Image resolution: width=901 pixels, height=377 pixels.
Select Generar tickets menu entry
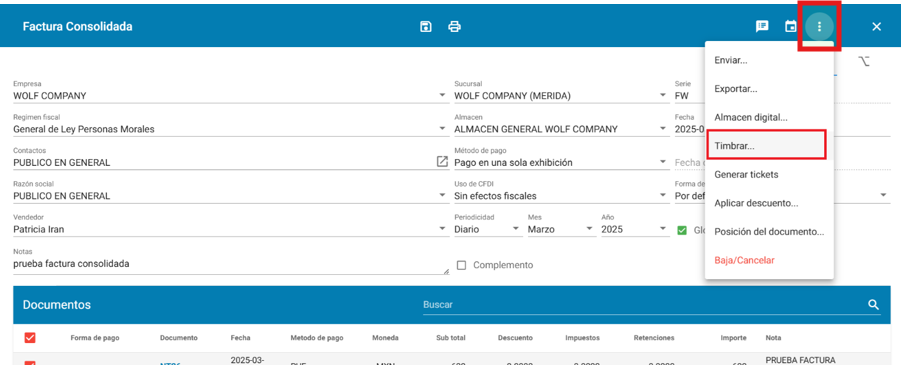coord(769,174)
